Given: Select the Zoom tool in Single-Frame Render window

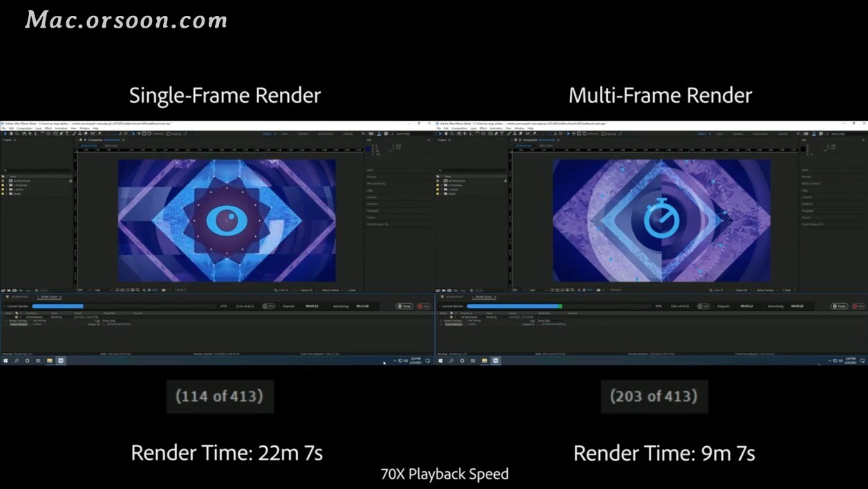Looking at the screenshot, I should click(16, 134).
